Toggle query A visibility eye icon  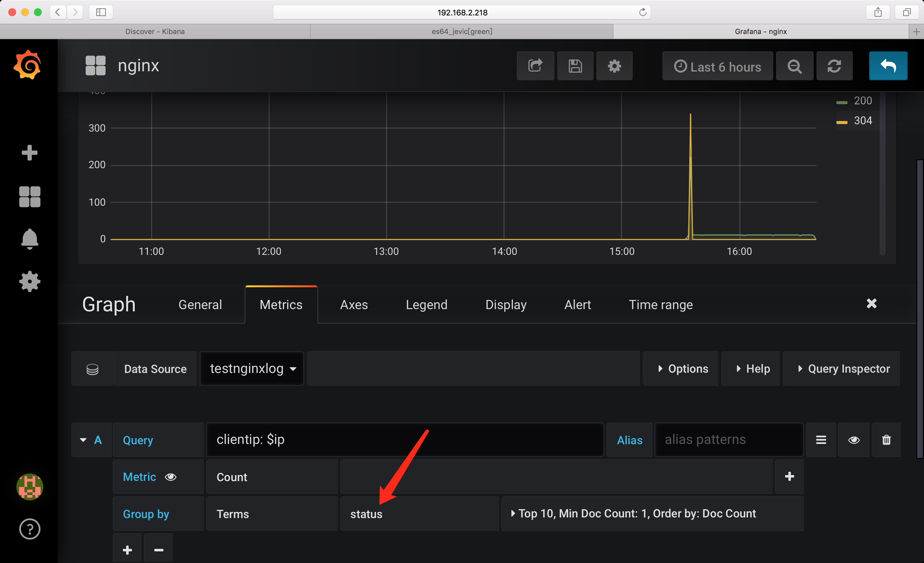click(x=854, y=440)
